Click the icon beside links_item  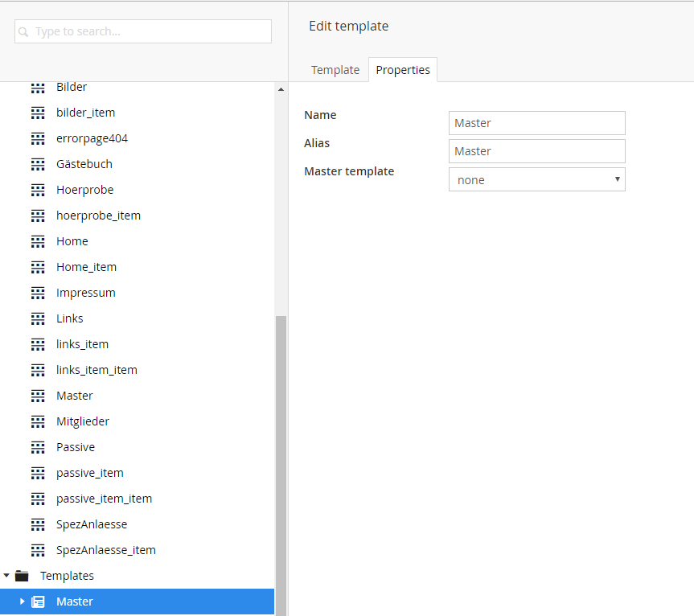[38, 344]
